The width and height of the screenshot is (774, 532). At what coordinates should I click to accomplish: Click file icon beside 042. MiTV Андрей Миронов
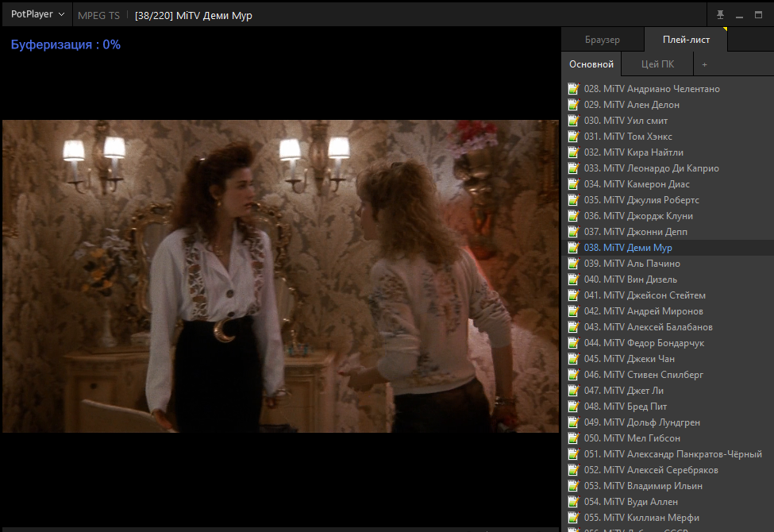point(574,311)
